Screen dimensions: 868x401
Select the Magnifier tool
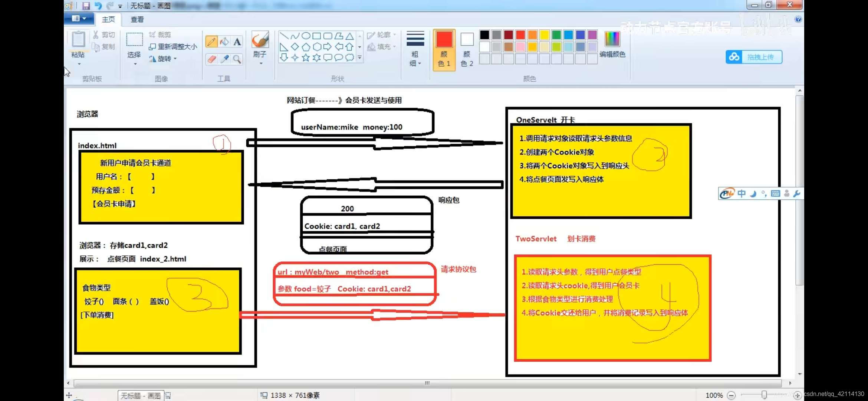coord(237,59)
